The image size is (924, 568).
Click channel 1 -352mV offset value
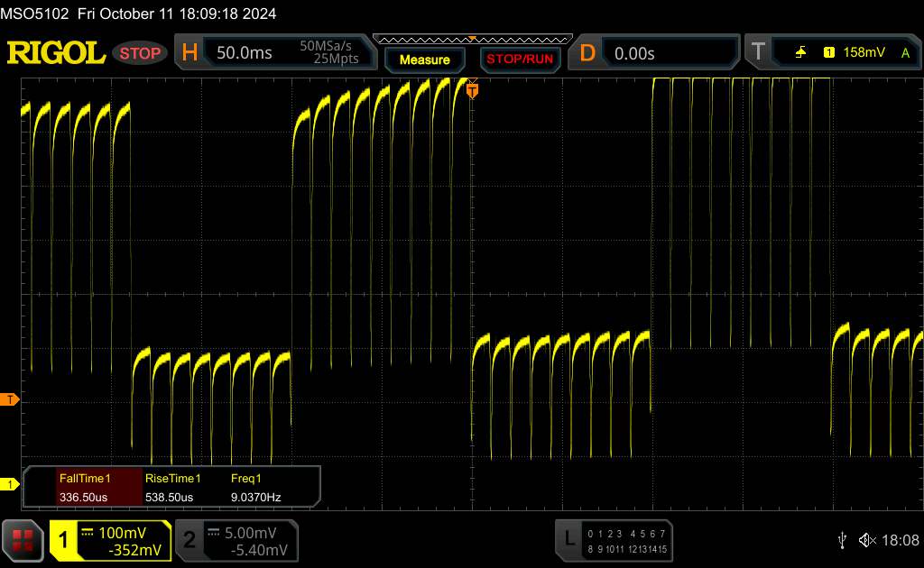[135, 550]
